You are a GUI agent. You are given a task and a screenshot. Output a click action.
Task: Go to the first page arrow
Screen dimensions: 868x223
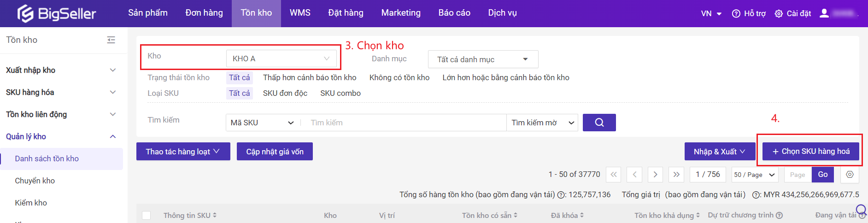pos(614,175)
